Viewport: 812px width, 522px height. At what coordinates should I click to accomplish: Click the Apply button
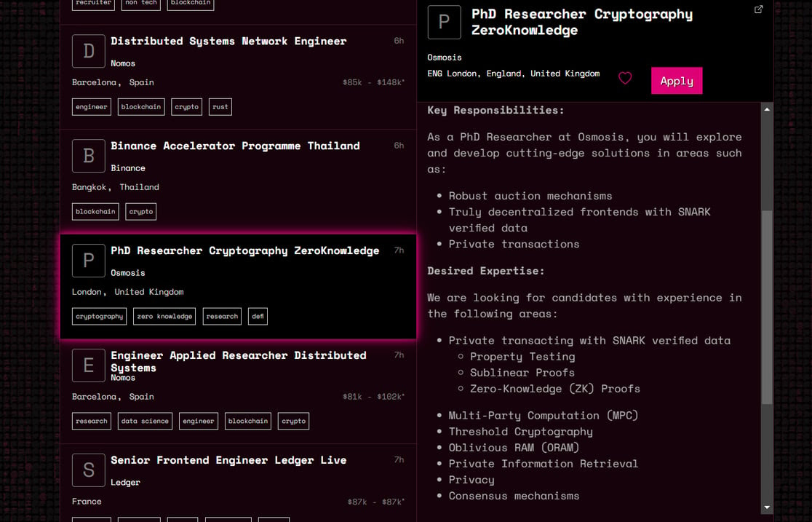tap(677, 81)
